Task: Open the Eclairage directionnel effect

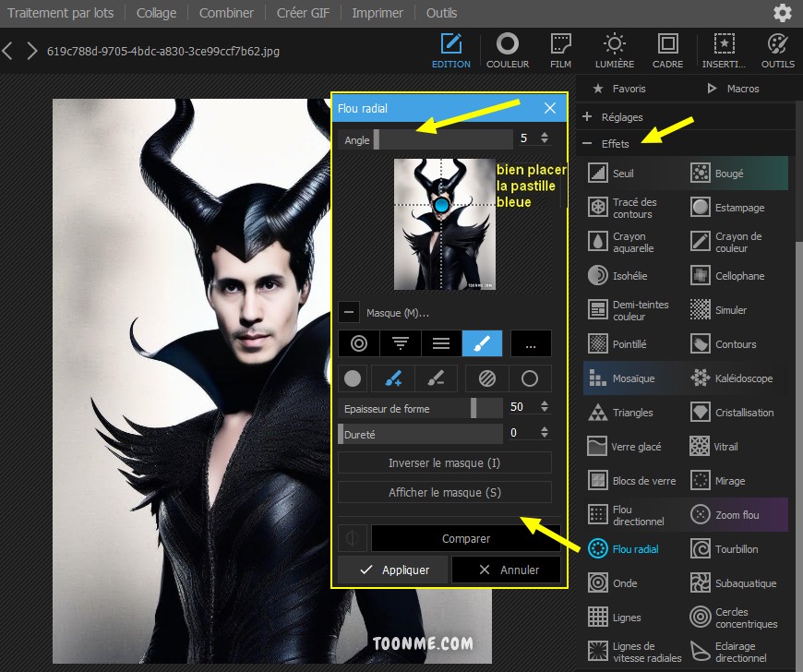Action: [x=737, y=652]
